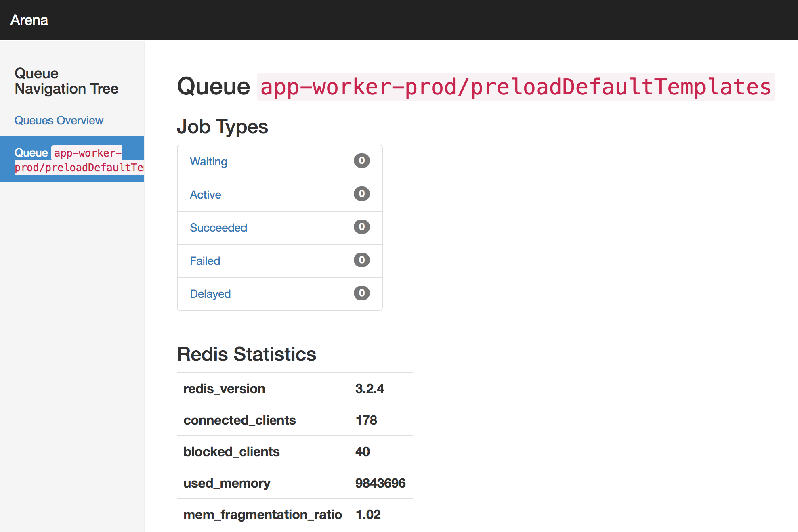Click the Queue Navigation Tree heading
Screen dimensions: 798x532
click(x=67, y=81)
